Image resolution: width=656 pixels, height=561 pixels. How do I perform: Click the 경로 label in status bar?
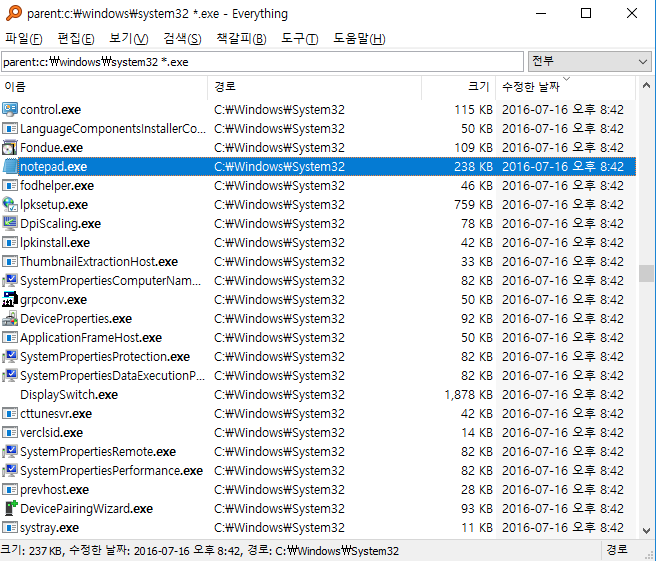pyautogui.click(x=617, y=550)
